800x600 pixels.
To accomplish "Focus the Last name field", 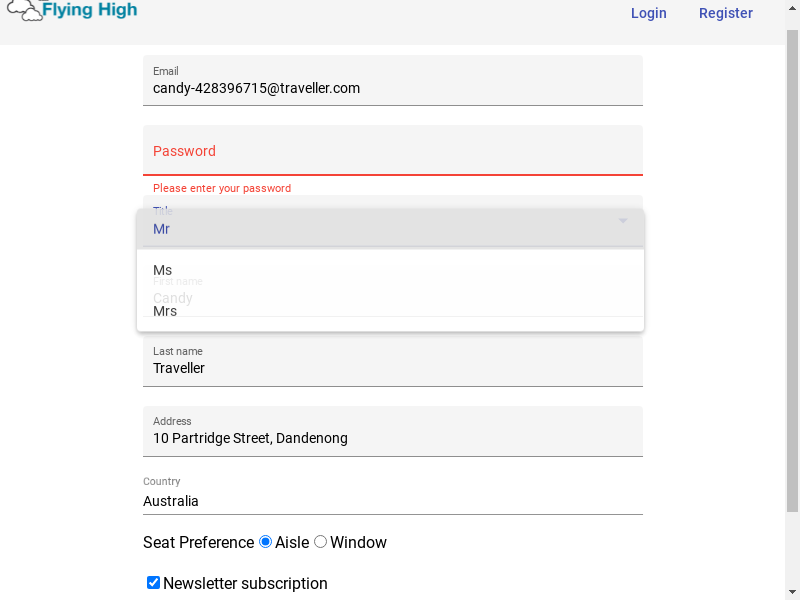I will point(393,361).
